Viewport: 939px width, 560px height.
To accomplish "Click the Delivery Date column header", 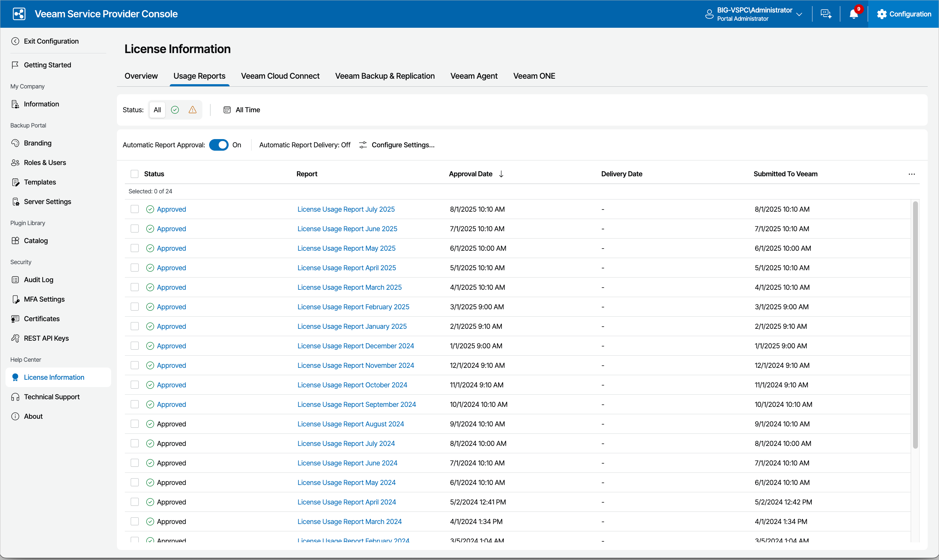I will (622, 174).
